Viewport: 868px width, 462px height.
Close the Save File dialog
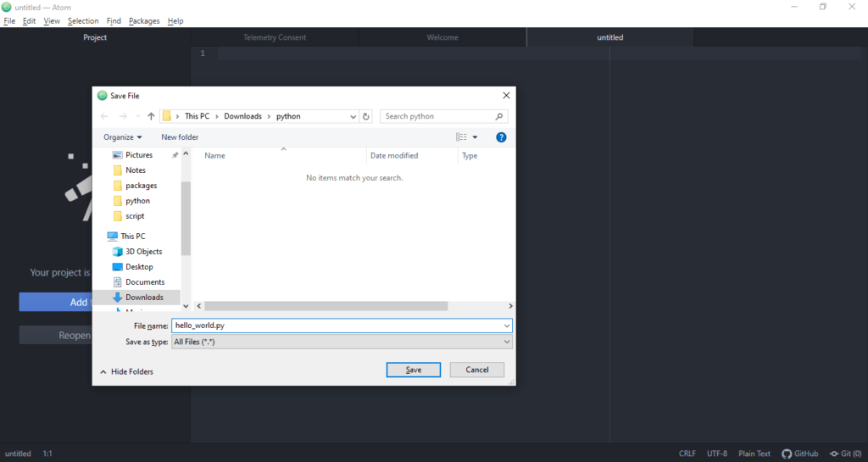coord(506,95)
